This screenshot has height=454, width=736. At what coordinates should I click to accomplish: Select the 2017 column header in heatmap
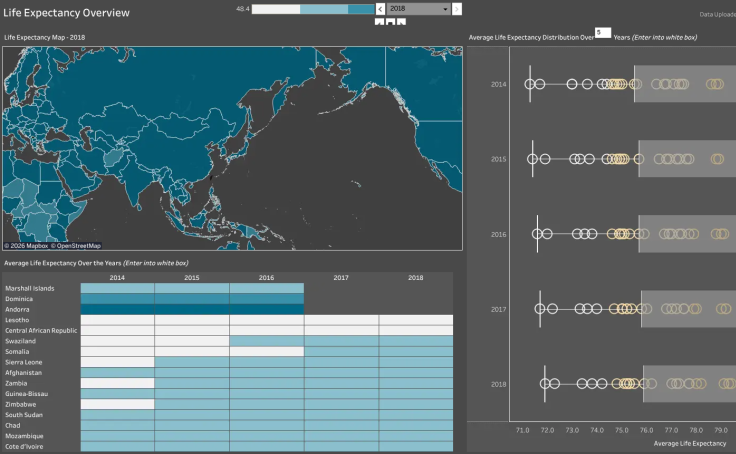(341, 277)
